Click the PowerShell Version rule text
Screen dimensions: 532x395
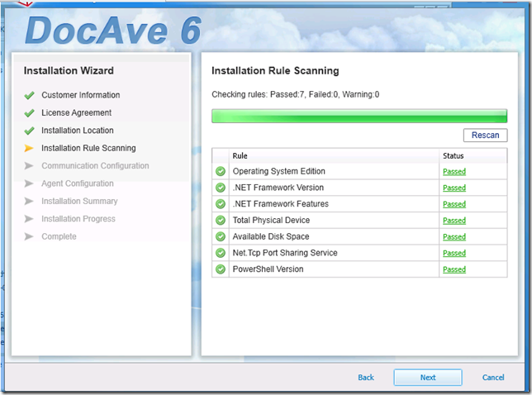pos(268,269)
